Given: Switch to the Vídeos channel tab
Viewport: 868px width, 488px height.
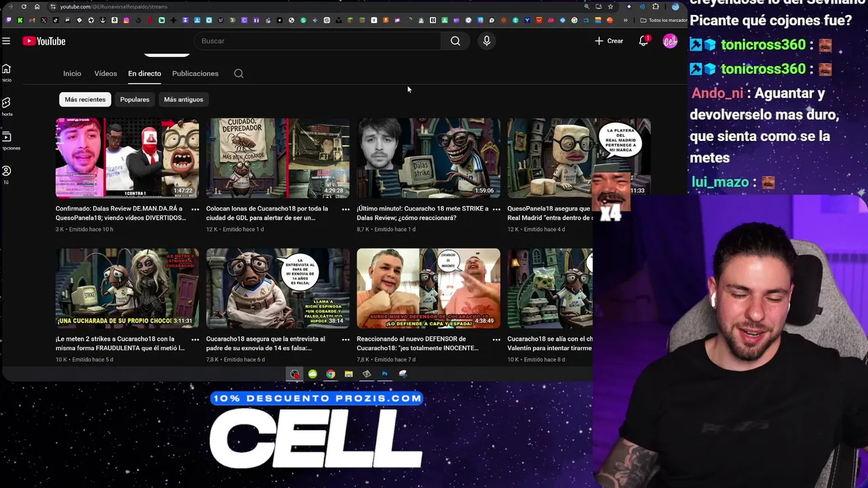Looking at the screenshot, I should pyautogui.click(x=105, y=73).
